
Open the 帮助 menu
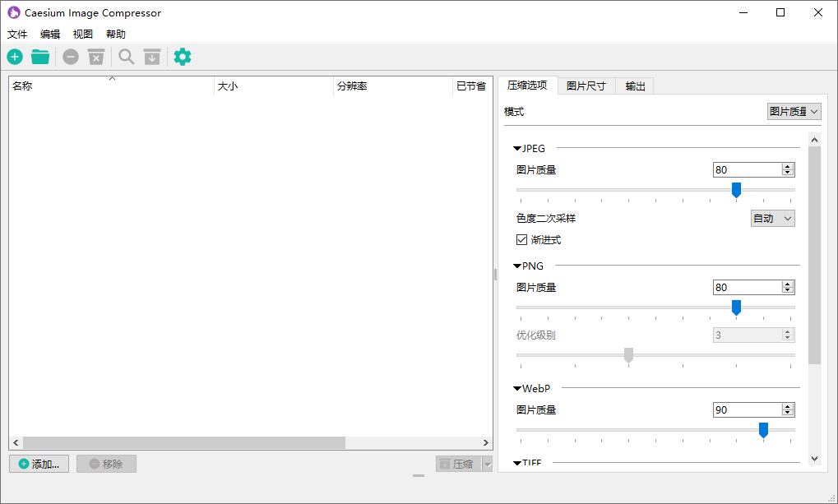(x=115, y=35)
